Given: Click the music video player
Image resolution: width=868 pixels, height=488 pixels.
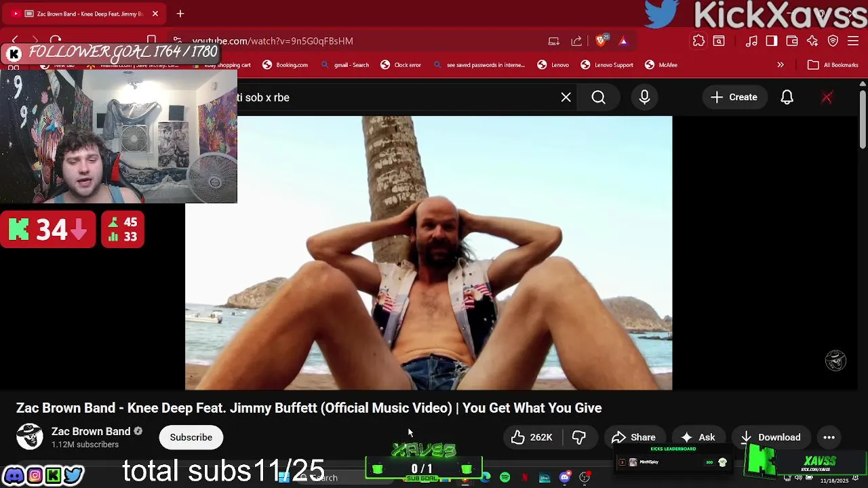Looking at the screenshot, I should [429, 253].
